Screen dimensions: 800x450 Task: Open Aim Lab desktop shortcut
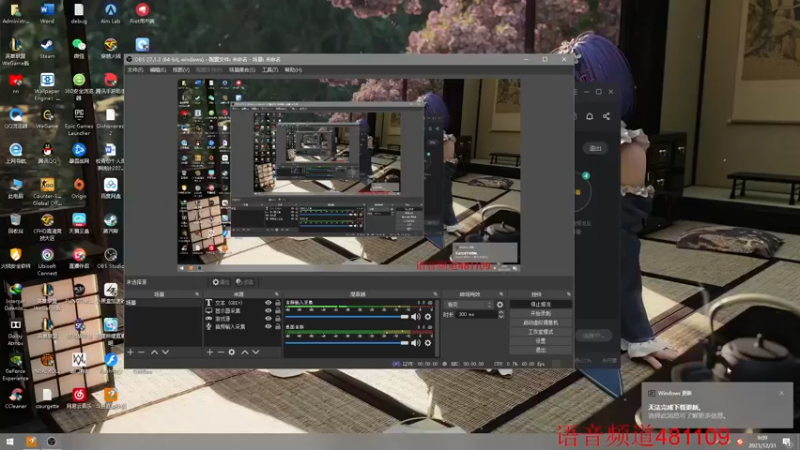pyautogui.click(x=110, y=14)
